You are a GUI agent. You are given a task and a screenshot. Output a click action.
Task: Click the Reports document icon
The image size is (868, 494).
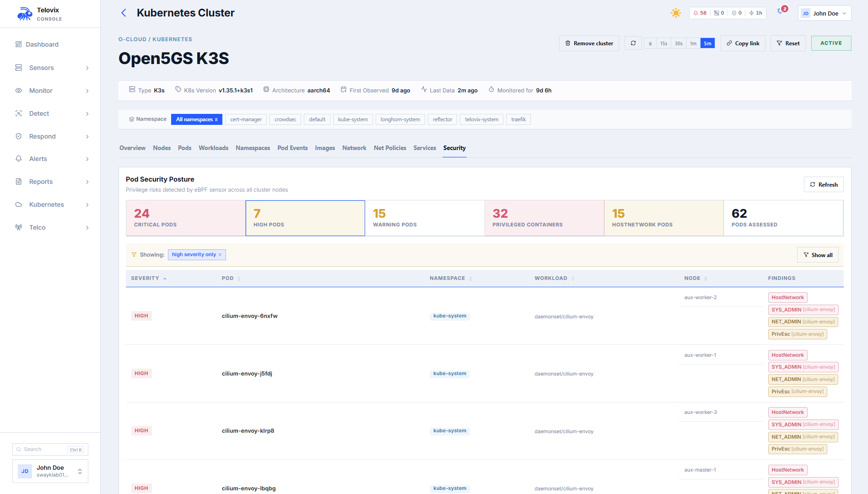coord(19,182)
